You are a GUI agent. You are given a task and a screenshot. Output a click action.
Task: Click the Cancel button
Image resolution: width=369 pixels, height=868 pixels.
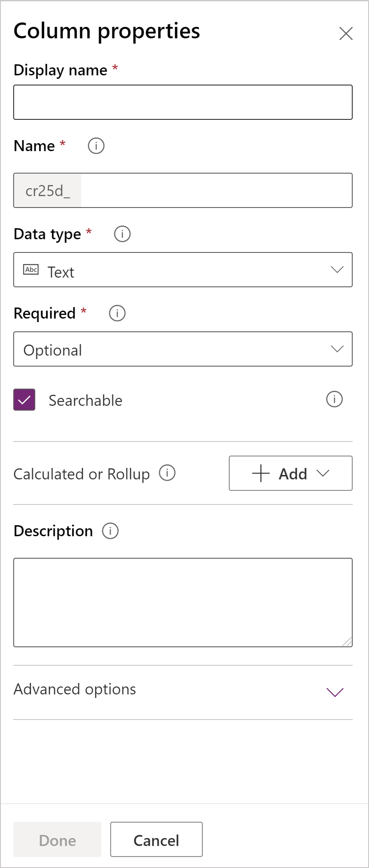(156, 839)
